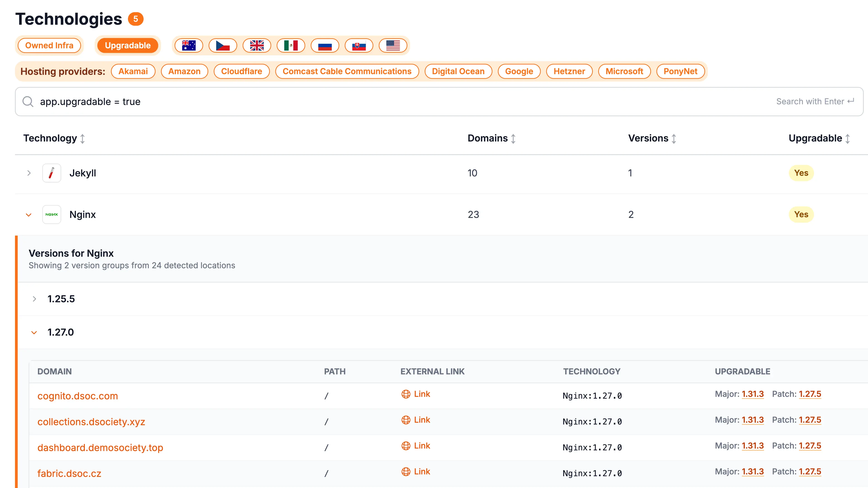Click the search magnifier icon
The width and height of the screenshot is (868, 488).
pyautogui.click(x=28, y=101)
